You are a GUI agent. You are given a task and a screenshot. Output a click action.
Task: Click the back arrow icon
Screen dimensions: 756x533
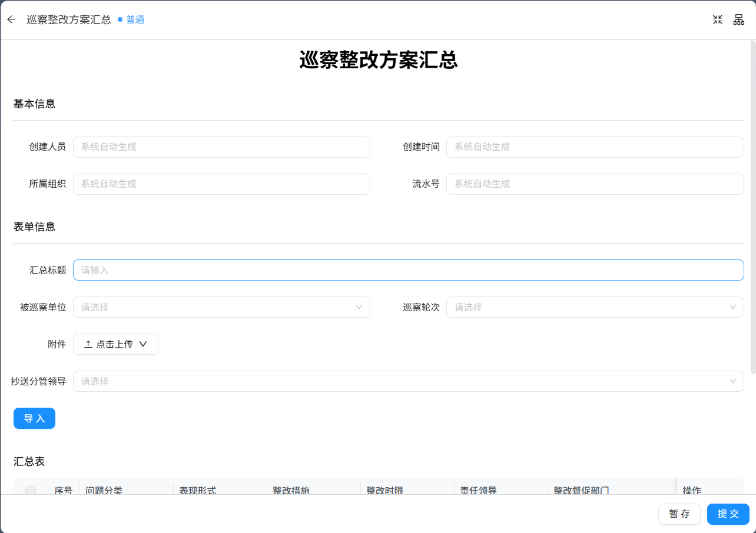[x=11, y=19]
